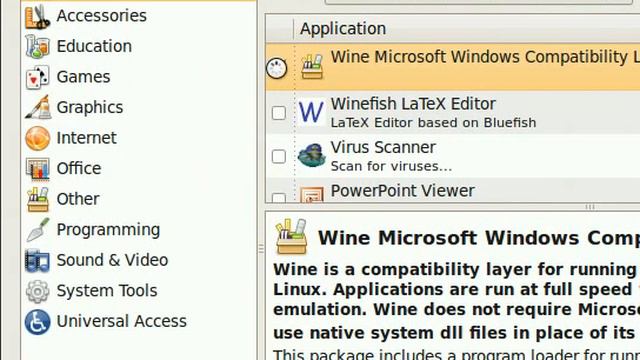
Task: Select the Internet globe icon
Action: pyautogui.click(x=38, y=138)
